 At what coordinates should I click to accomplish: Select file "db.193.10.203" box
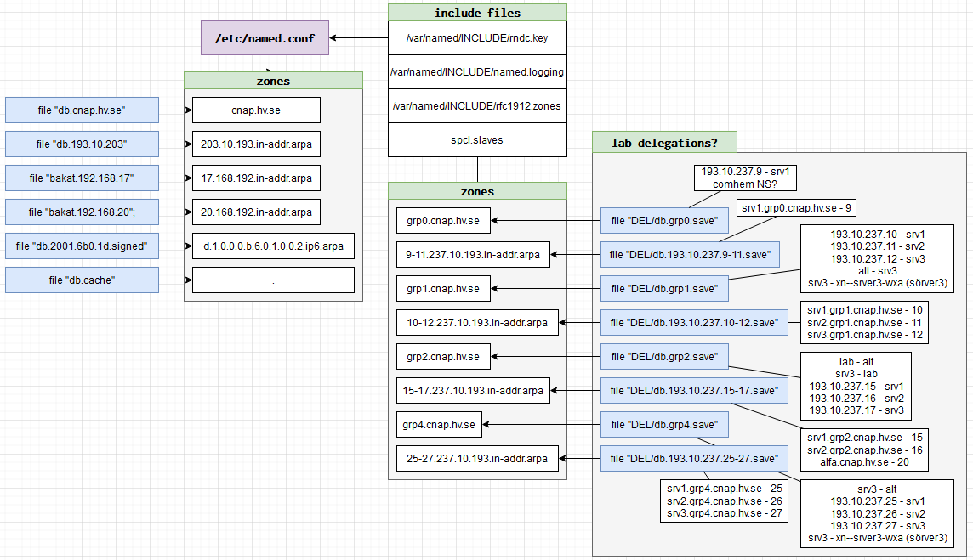(82, 144)
